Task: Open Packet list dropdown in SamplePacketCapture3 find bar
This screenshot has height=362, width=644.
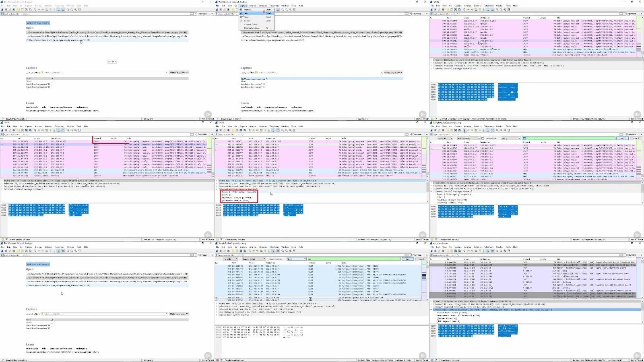Action: (x=445, y=139)
